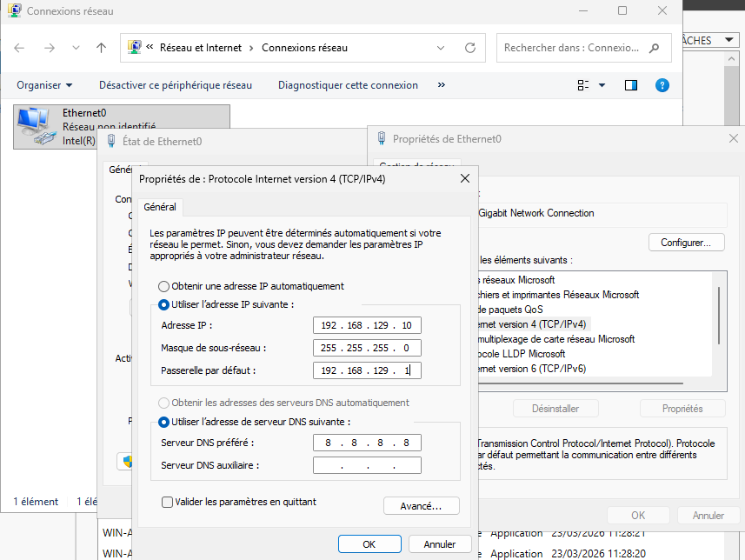Click the Connexions réseau window title icon
This screenshot has height=560, width=745.
point(15,10)
